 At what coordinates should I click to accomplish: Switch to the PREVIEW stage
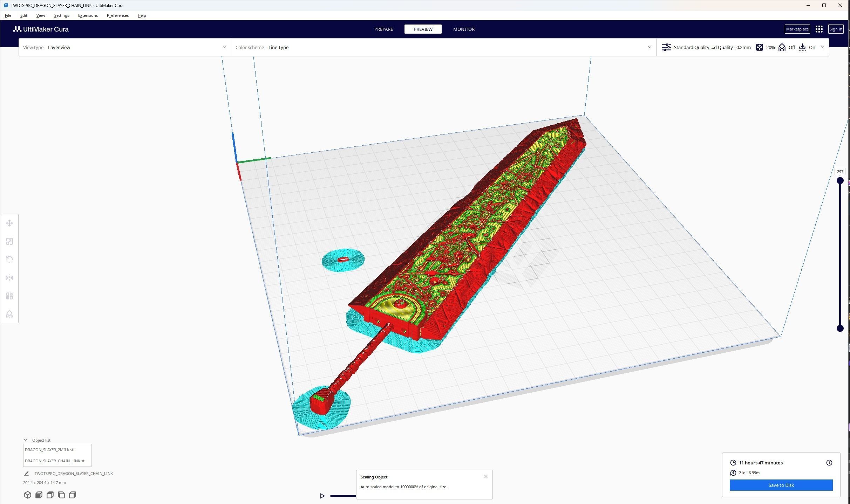(423, 29)
